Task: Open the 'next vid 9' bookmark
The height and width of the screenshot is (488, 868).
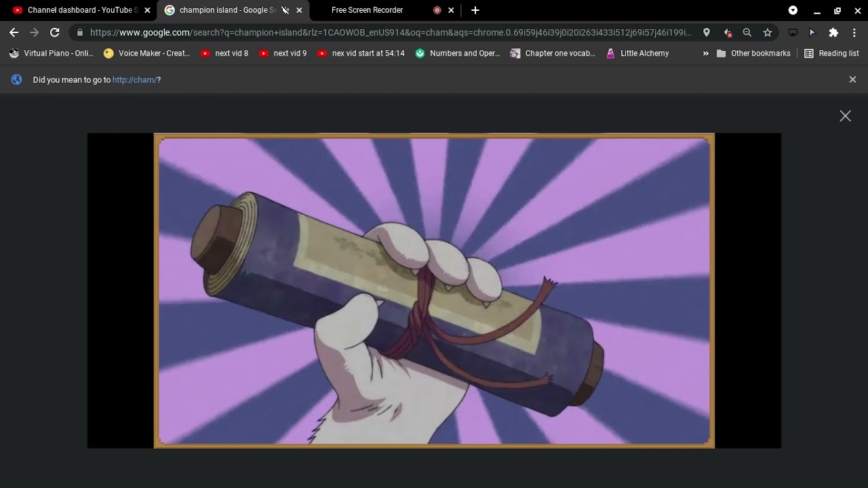Action: click(283, 53)
